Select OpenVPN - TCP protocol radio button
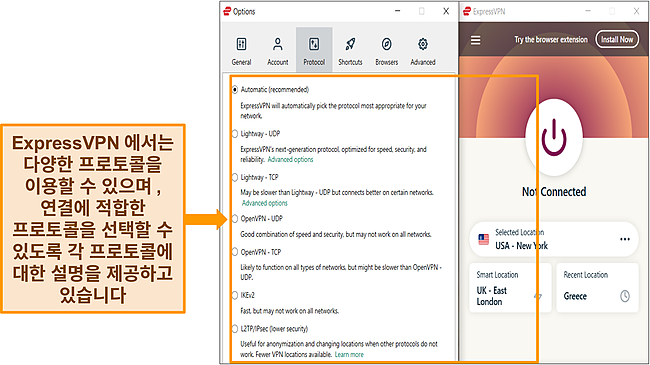Screen dimensions: 650x365 [x=235, y=252]
